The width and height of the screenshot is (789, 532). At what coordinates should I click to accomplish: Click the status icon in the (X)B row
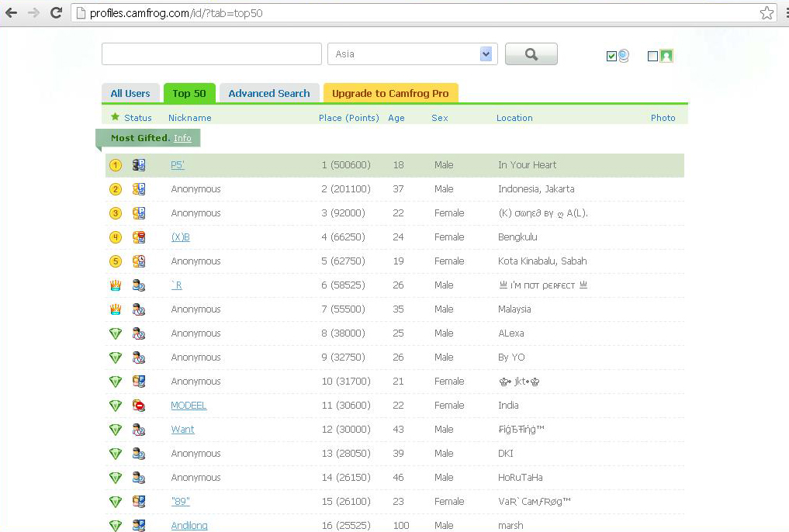pyautogui.click(x=139, y=237)
